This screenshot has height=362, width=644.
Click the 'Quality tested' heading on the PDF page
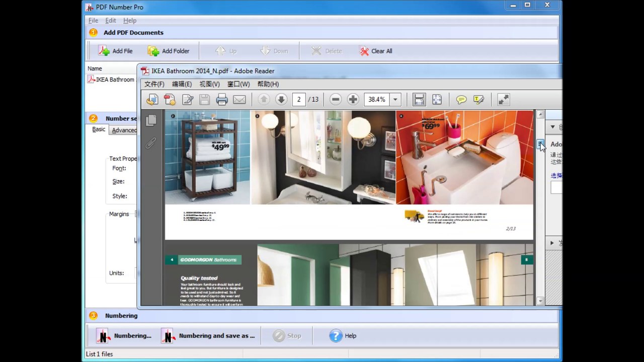click(199, 278)
